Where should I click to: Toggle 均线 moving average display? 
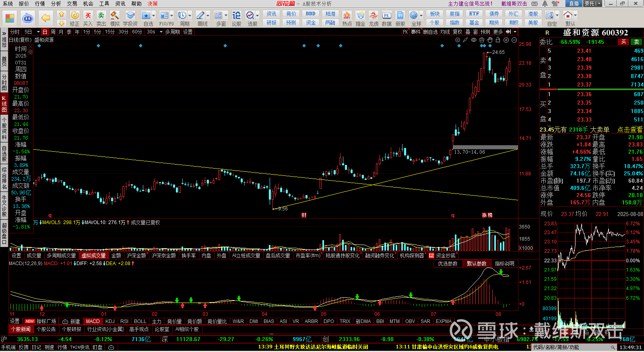tap(445, 32)
